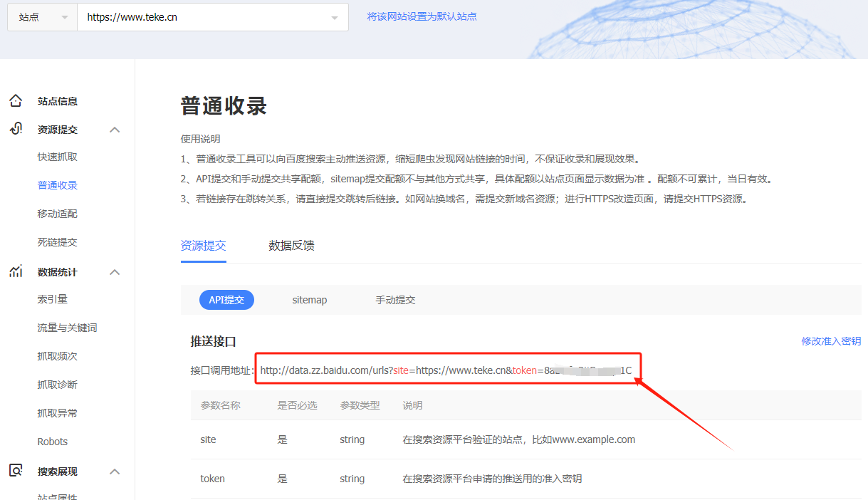The image size is (868, 500).
Task: Open 抓取频次 in the sidebar
Action: tap(58, 356)
